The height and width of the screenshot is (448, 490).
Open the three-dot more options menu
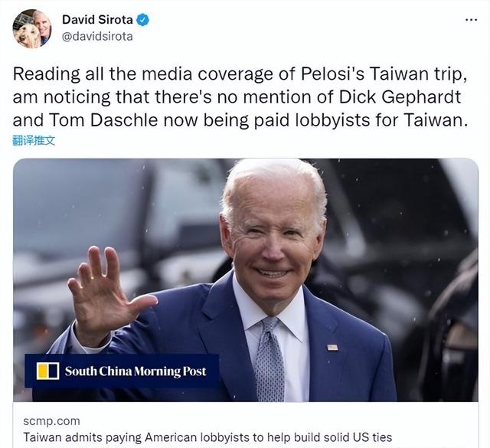pos(471,20)
